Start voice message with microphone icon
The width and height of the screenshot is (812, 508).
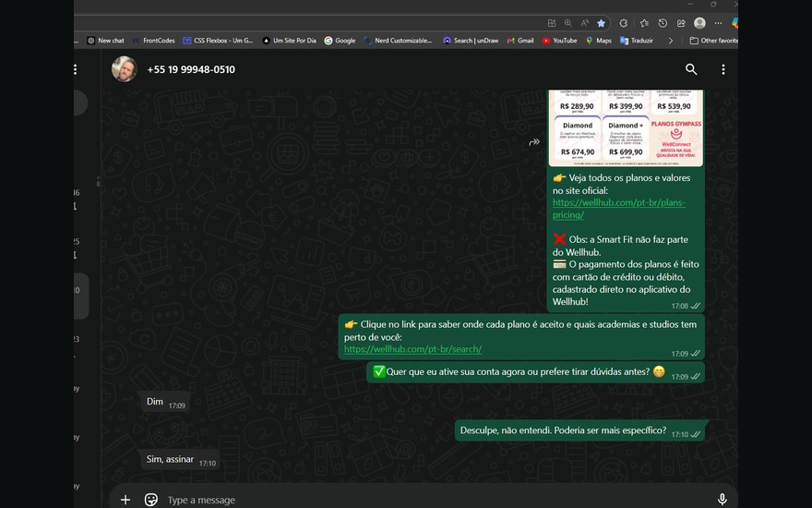click(x=722, y=500)
